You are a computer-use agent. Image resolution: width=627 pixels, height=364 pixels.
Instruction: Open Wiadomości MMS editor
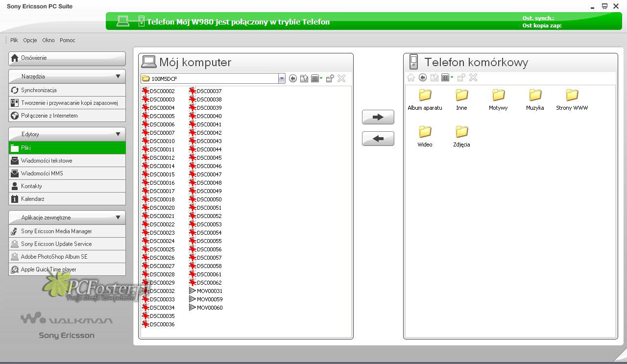(67, 173)
